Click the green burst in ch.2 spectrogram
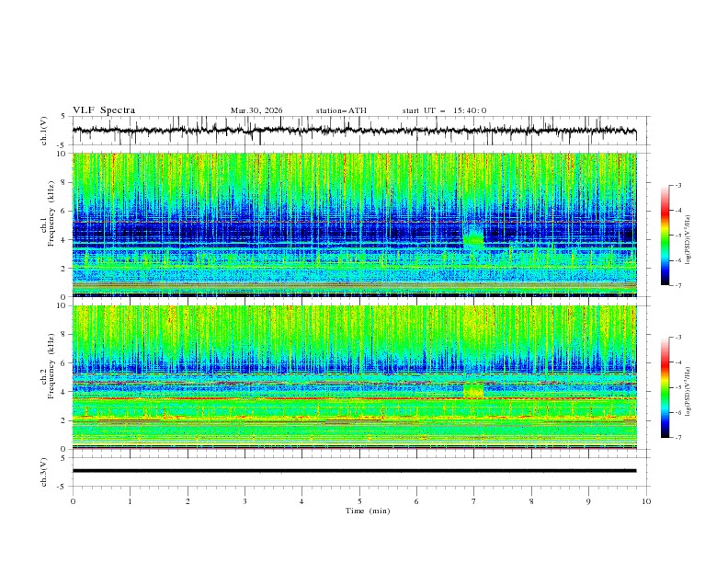The height and width of the screenshot is (563, 728). (x=473, y=391)
